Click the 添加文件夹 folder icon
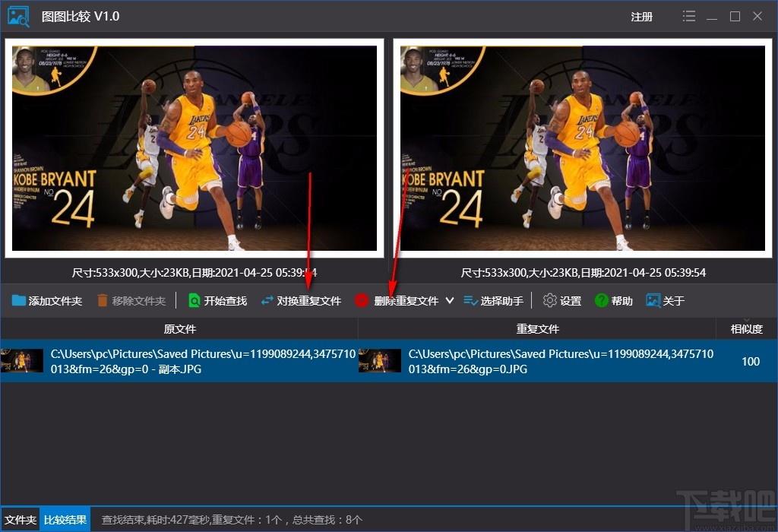The width and height of the screenshot is (778, 532). pyautogui.click(x=19, y=300)
